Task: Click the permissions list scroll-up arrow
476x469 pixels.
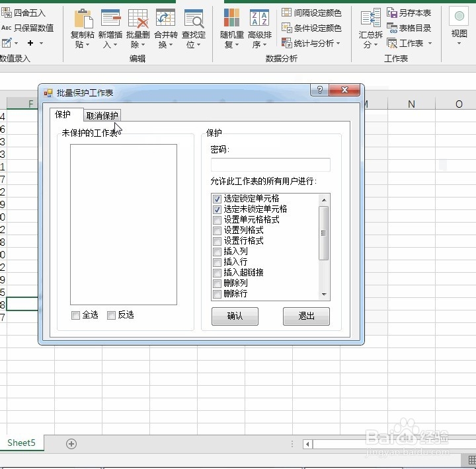Action: click(324, 200)
